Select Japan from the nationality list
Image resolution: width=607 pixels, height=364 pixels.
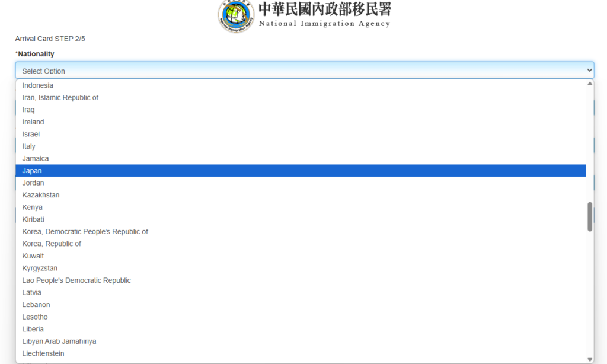pyautogui.click(x=32, y=171)
